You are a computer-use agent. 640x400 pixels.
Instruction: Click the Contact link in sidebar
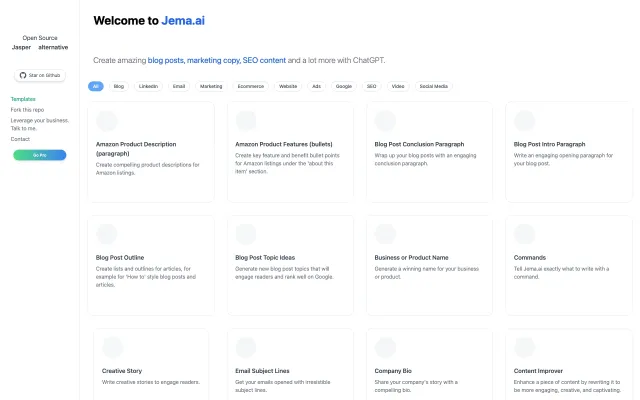point(20,139)
